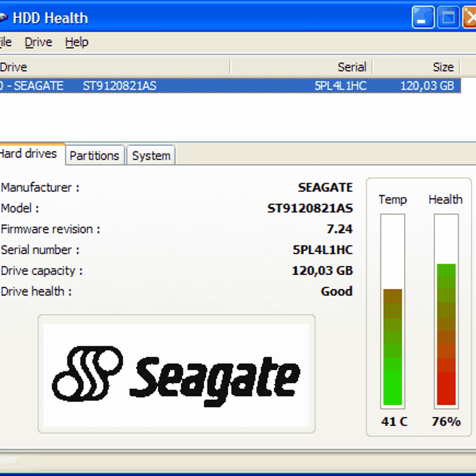The height and width of the screenshot is (476, 476).
Task: Click the firmware revision value 7.24
Action: point(340,229)
